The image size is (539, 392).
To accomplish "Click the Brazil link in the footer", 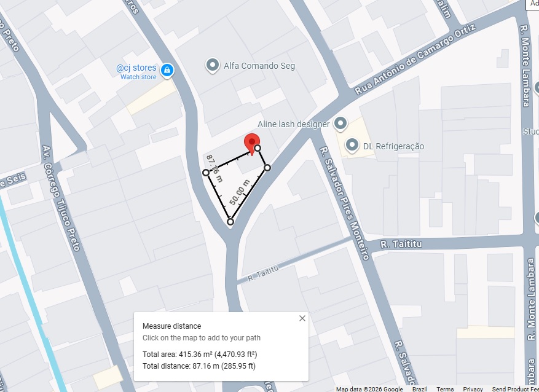I will tap(420, 389).
